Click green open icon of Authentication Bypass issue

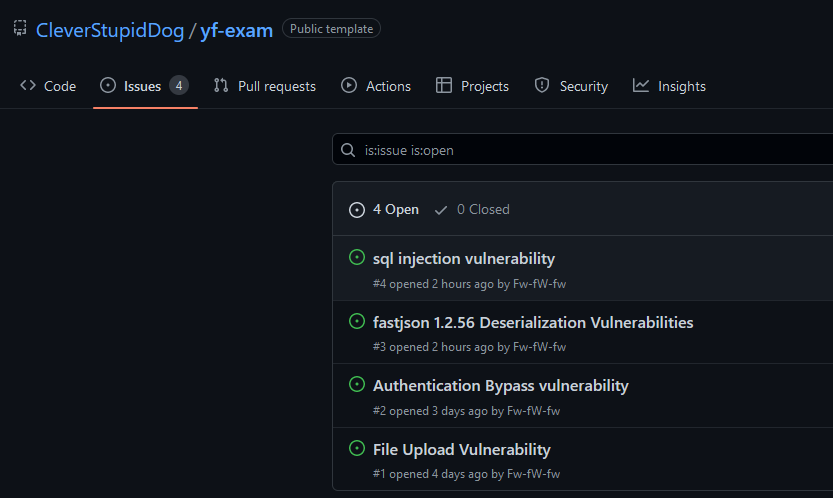tap(357, 384)
